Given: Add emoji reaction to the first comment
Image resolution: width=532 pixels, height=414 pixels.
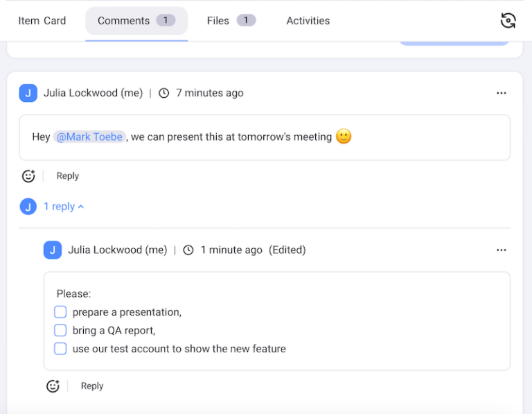Looking at the screenshot, I should click(x=28, y=176).
